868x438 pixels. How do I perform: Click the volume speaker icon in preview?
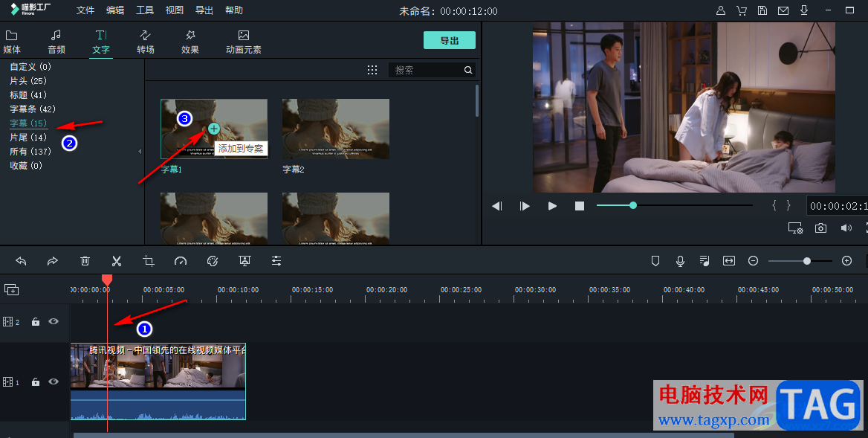(846, 228)
